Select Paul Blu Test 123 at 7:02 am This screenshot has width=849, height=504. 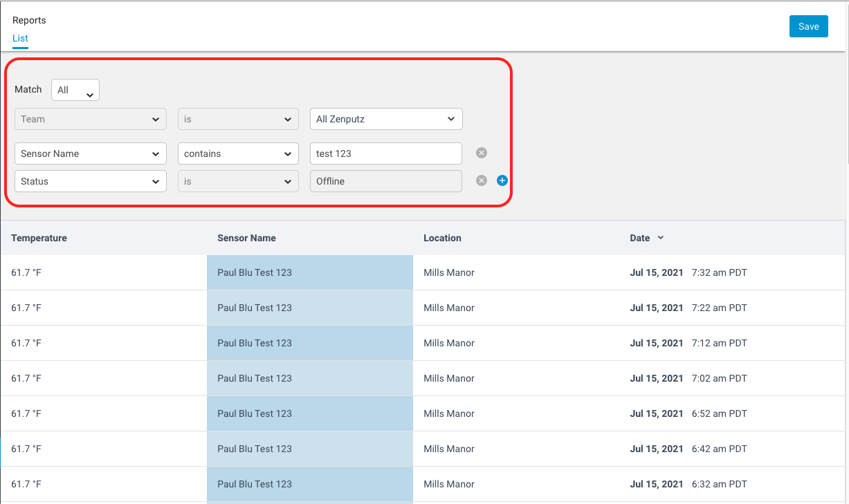pos(310,378)
